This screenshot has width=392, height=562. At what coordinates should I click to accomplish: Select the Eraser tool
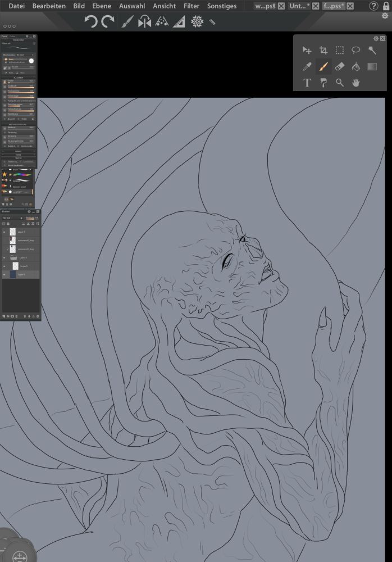tap(339, 67)
